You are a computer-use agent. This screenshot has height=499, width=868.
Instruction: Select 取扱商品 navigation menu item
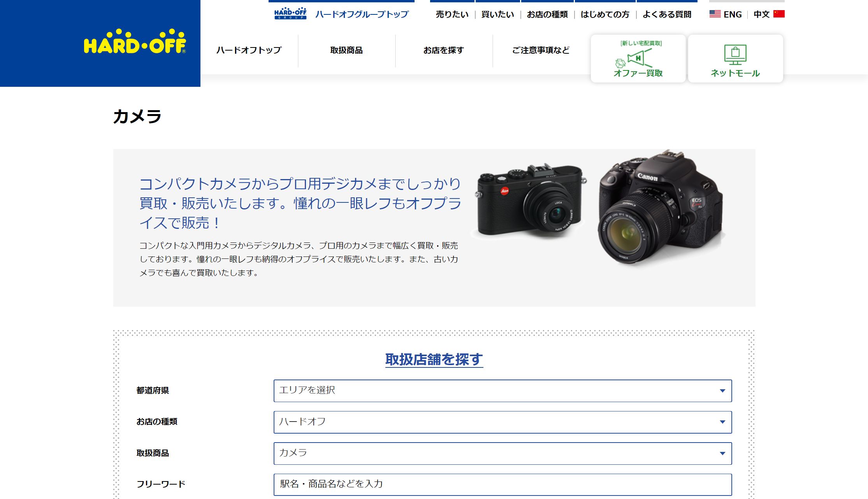coord(346,50)
